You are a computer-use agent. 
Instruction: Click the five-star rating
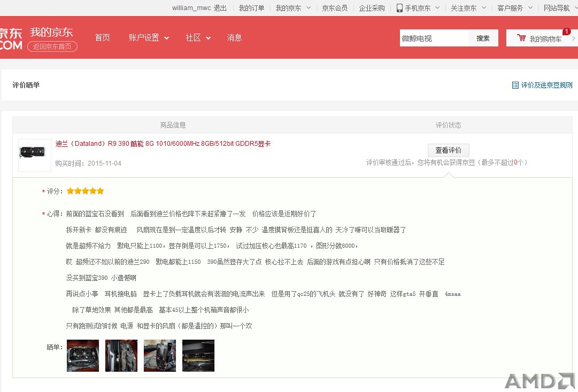85,191
